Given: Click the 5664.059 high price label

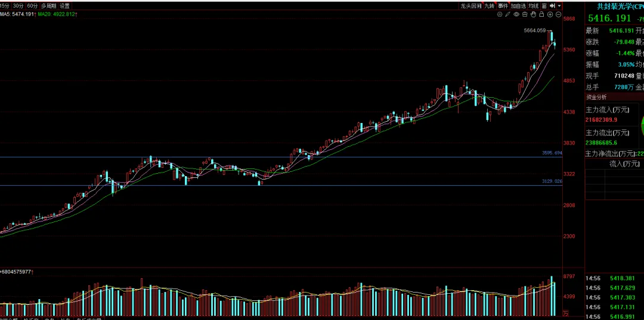Looking at the screenshot, I should click(535, 30).
